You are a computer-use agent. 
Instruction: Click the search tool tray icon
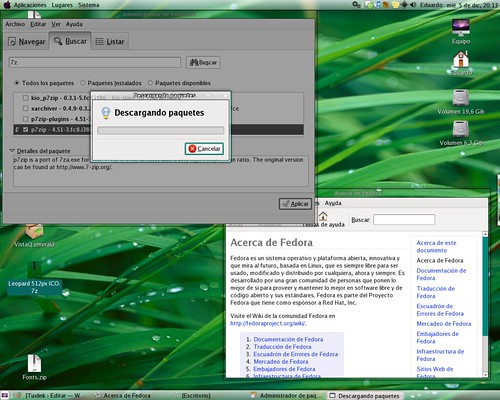point(356,5)
